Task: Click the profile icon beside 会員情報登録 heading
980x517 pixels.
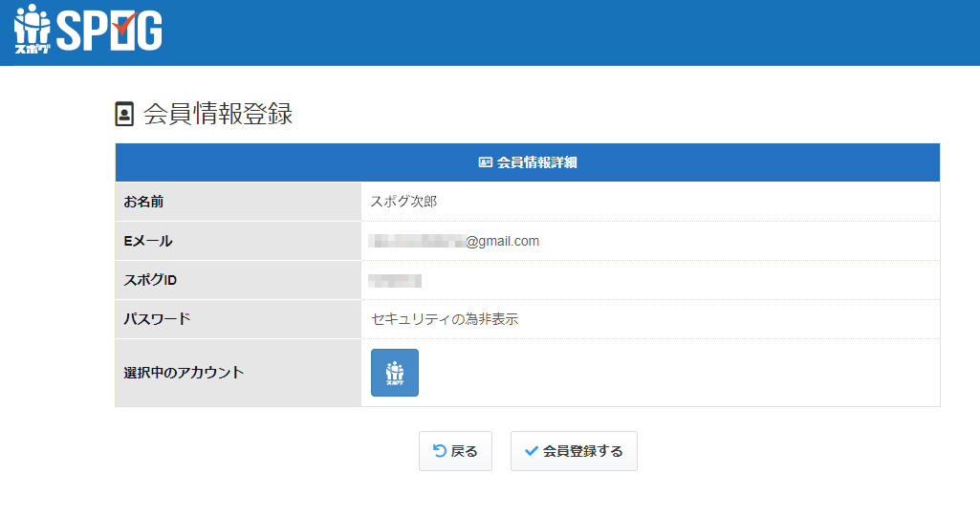Action: coord(124,115)
